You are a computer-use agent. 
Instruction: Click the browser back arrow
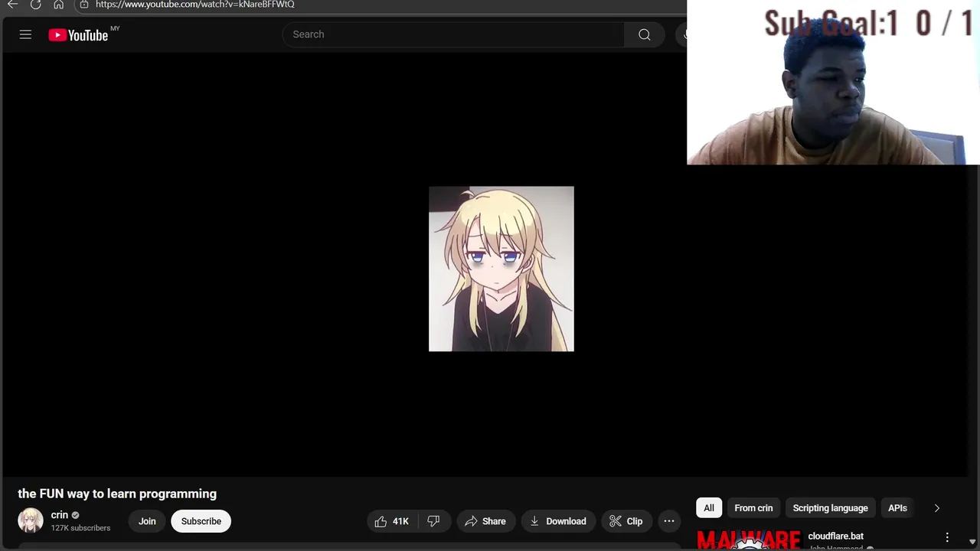click(12, 5)
